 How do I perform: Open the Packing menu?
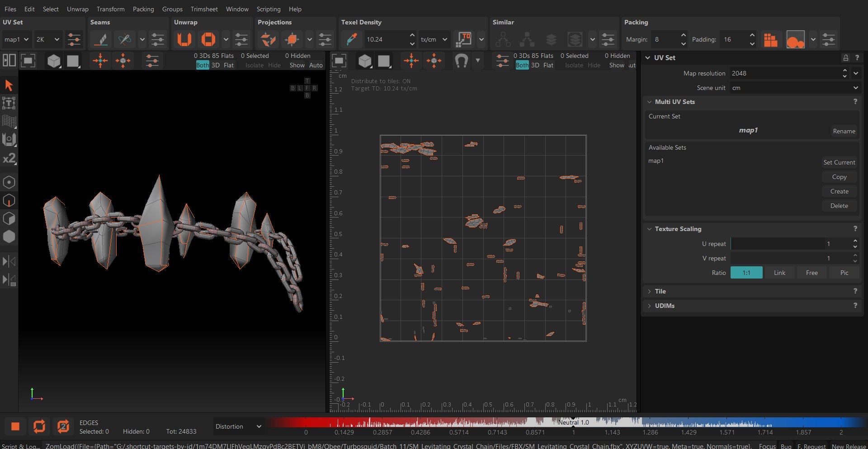(143, 9)
